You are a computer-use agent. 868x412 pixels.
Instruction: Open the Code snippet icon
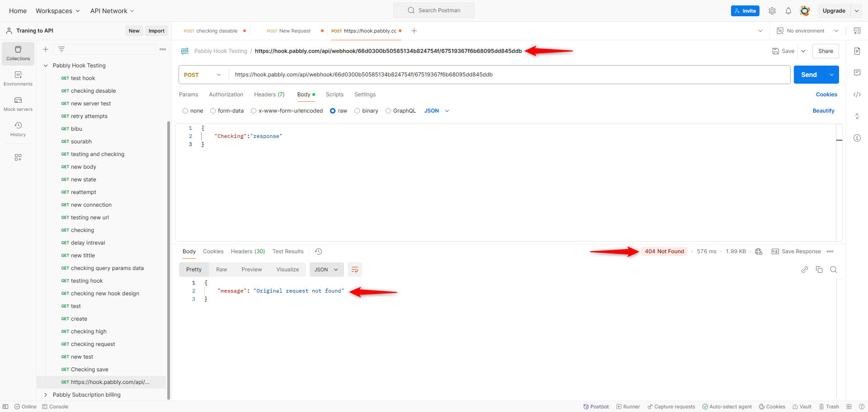coord(857,95)
